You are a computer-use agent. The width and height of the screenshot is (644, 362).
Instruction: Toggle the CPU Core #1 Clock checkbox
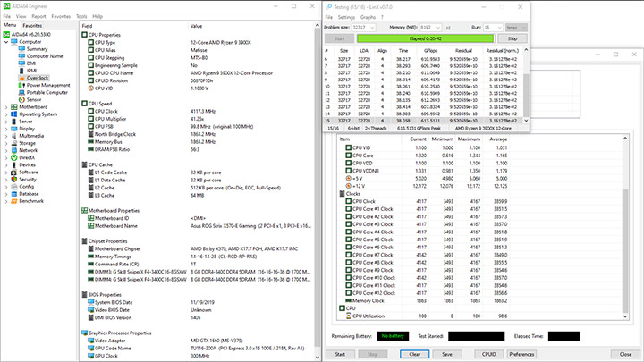pos(348,209)
